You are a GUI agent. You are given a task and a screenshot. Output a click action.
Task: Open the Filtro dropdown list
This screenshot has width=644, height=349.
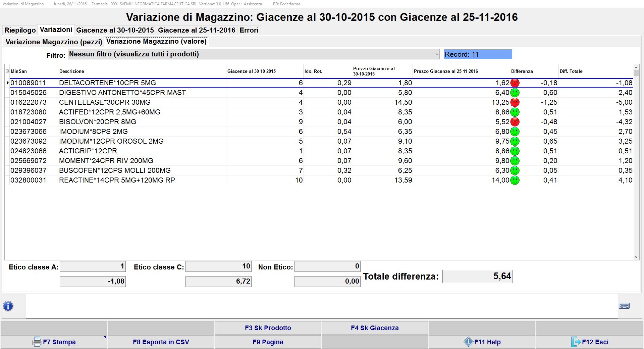pyautogui.click(x=436, y=54)
